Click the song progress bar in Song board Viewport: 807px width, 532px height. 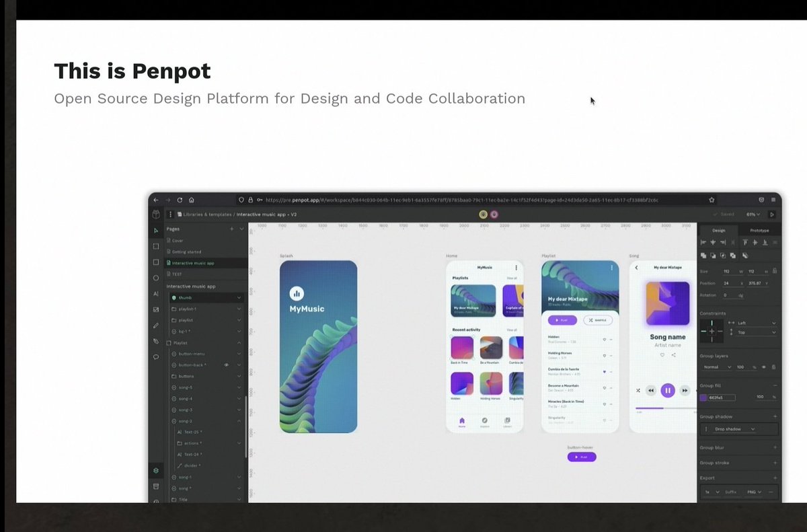click(666, 408)
